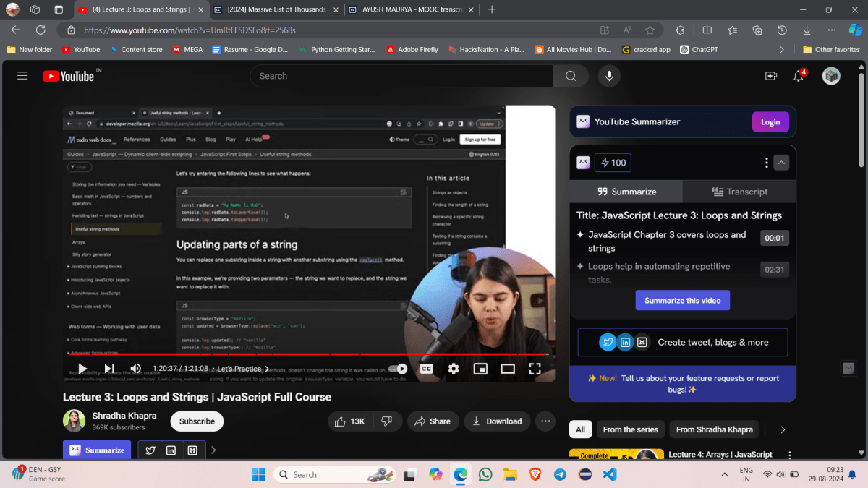Expand next chips arrow beside From Shradha Khapra
Viewport: 868px width, 488px height.
pos(782,429)
